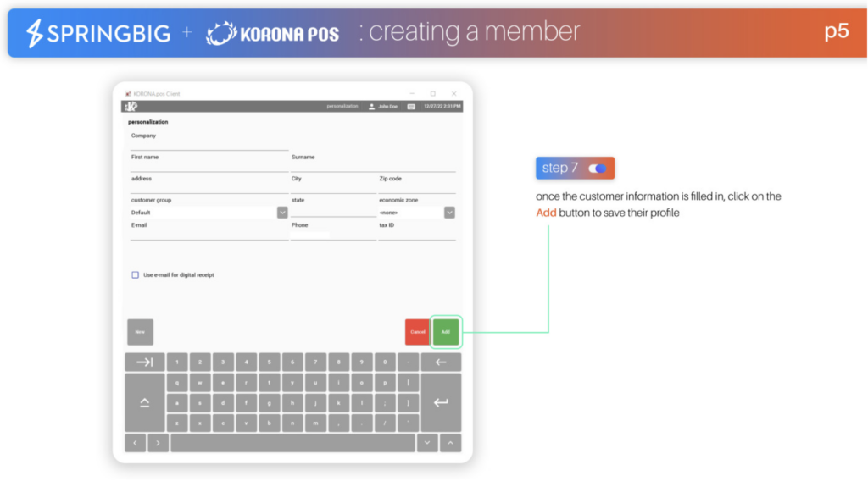Tap the 2 key
868x487 pixels.
click(200, 362)
